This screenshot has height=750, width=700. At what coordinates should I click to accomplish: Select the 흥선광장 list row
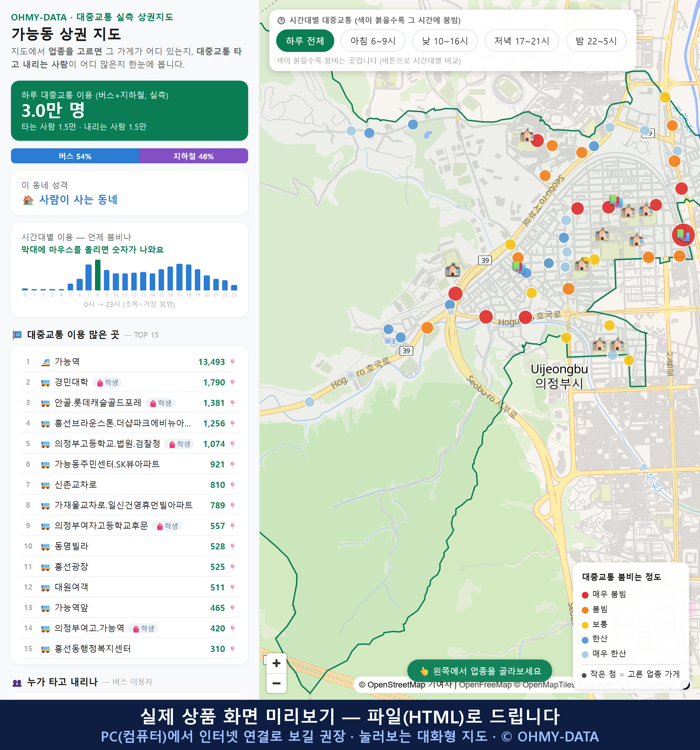(x=130, y=567)
